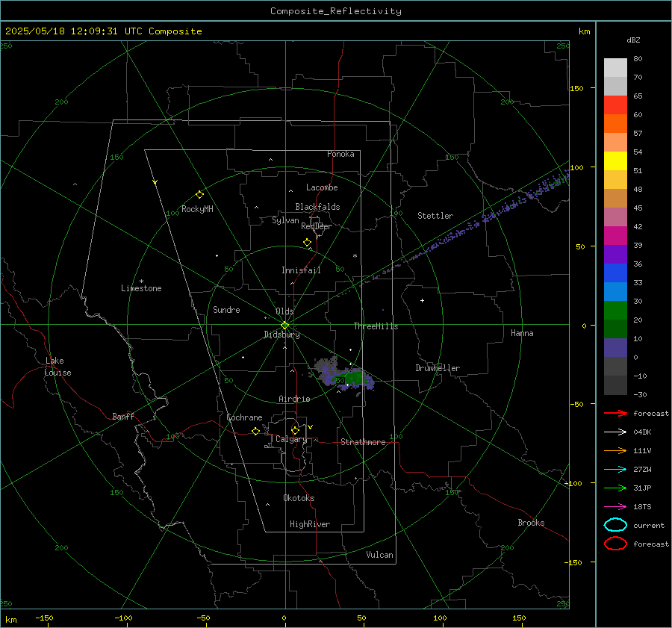This screenshot has width=672, height=628.
Task: Click the yellow diamond marker below RedDeer
Action: 307,243
